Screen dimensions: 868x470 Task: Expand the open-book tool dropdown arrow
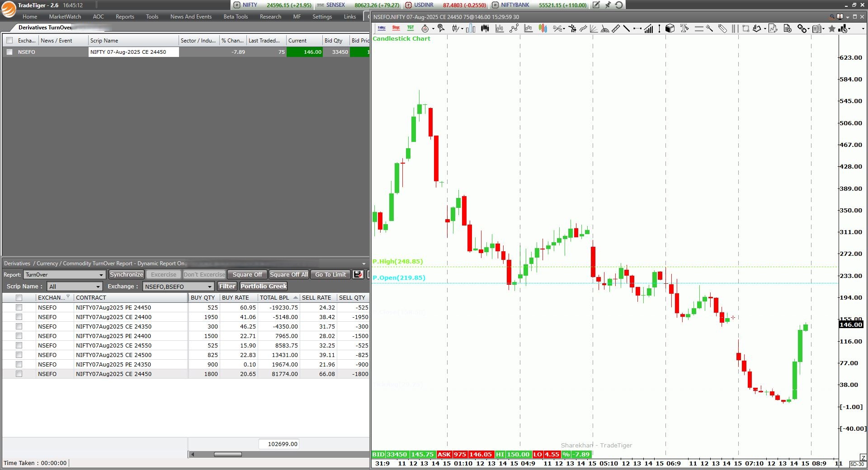point(823,29)
